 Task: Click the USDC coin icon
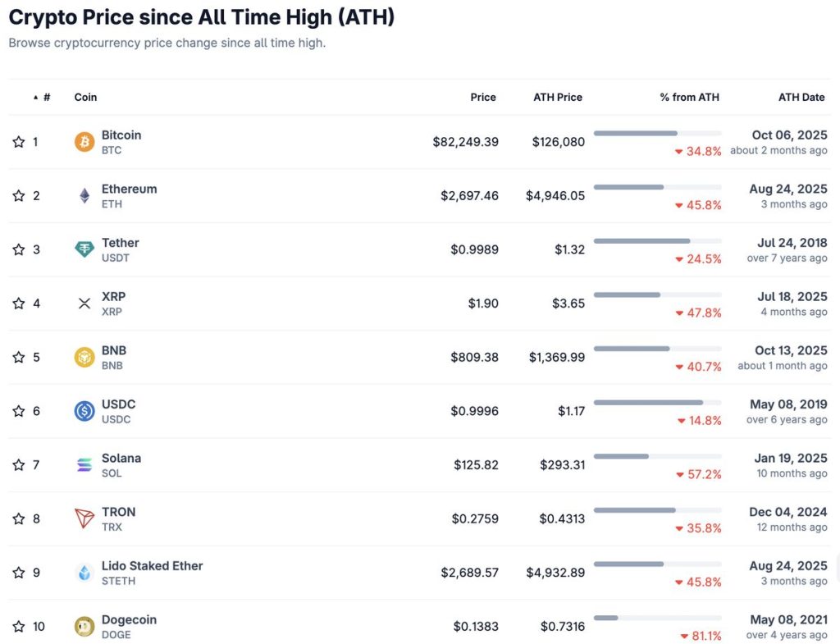click(83, 411)
